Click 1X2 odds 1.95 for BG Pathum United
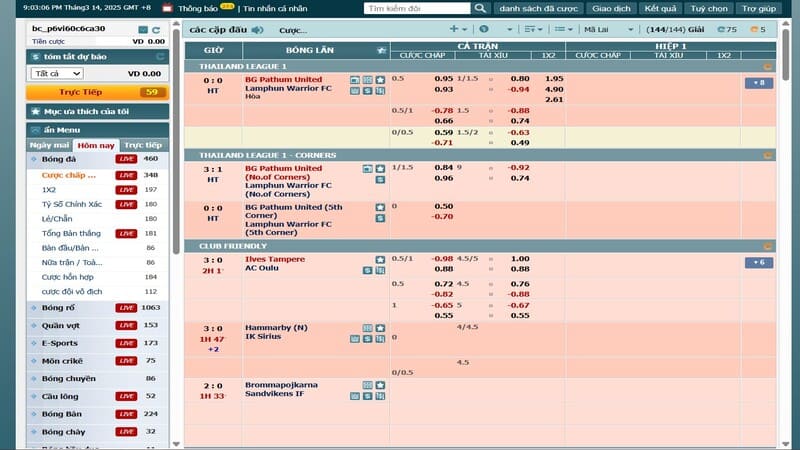 [554, 79]
